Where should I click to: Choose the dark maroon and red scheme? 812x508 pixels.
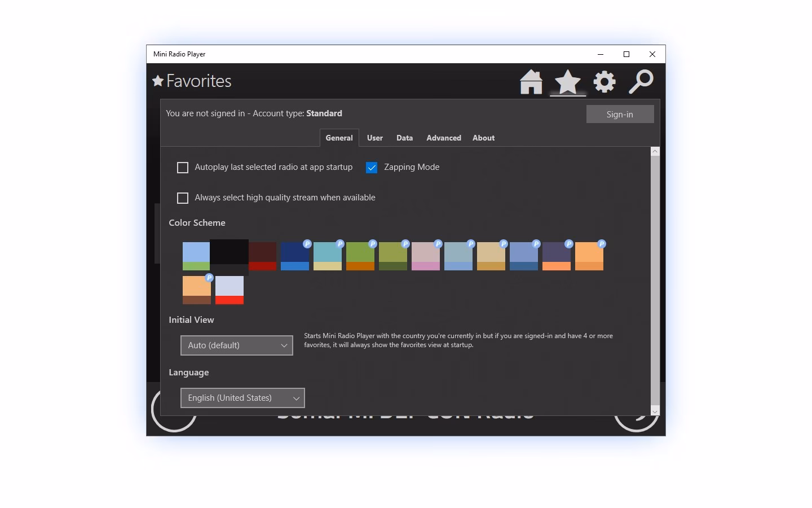[x=262, y=256]
